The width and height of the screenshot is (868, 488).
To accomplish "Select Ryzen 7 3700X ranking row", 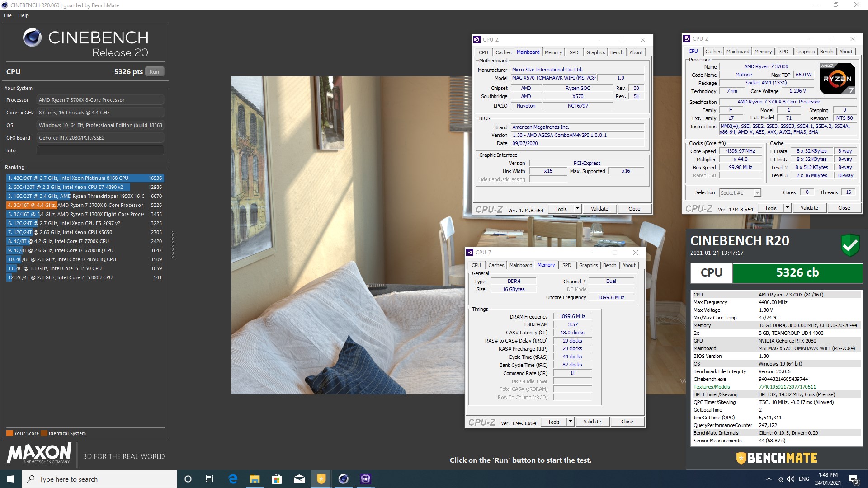I will click(x=85, y=205).
